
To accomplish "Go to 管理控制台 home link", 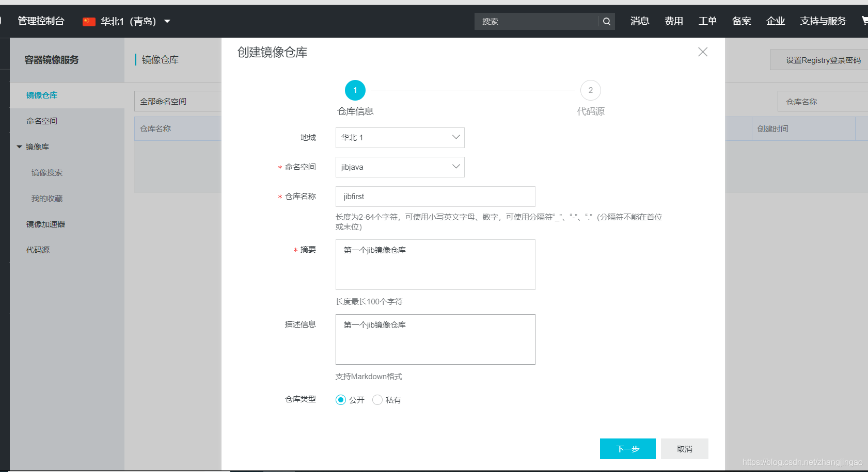I will point(41,21).
